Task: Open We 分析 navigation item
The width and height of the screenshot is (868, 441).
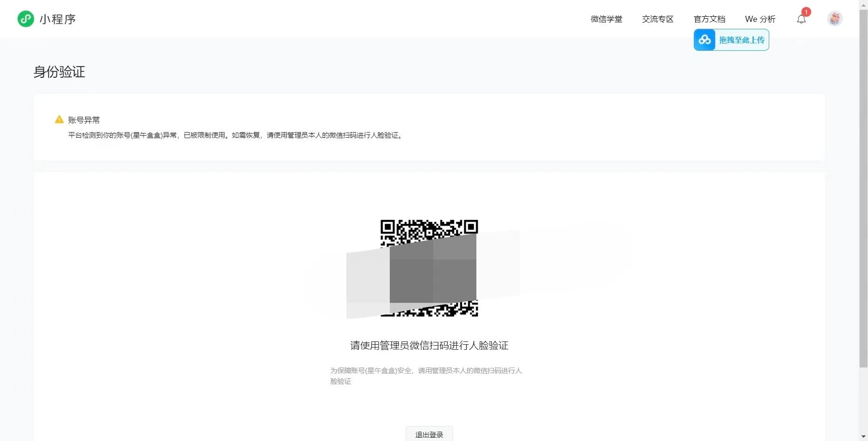Action: point(760,19)
